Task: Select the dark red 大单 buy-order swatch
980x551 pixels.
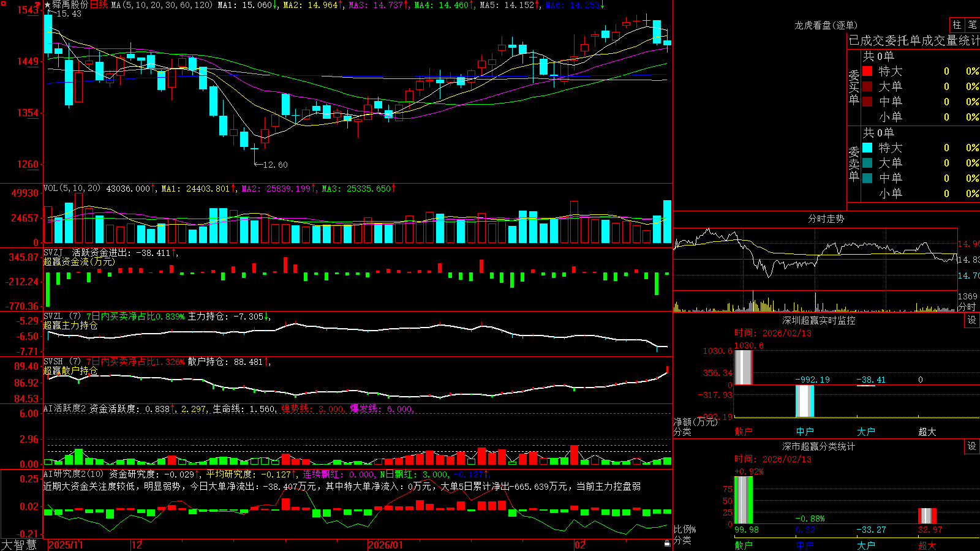Action: pos(867,86)
